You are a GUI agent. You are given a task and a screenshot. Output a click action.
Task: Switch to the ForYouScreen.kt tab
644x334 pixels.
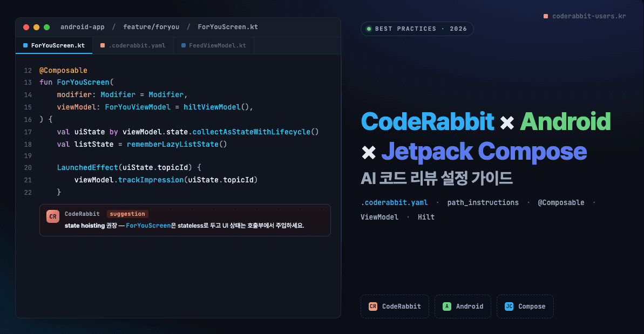54,45
